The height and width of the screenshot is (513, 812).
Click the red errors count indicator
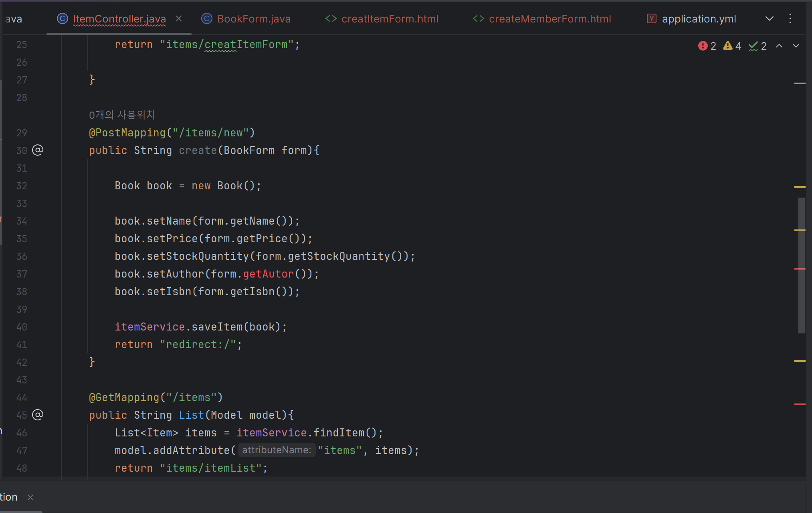[707, 46]
